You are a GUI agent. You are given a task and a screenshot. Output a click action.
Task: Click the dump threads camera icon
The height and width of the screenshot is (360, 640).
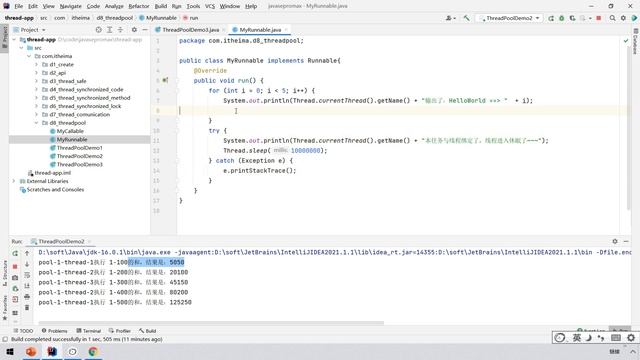click(x=15, y=278)
